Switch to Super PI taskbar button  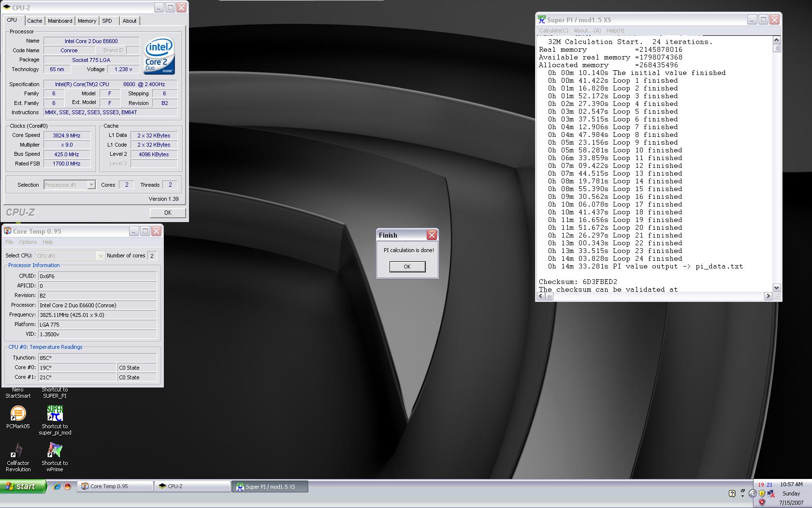[x=271, y=486]
